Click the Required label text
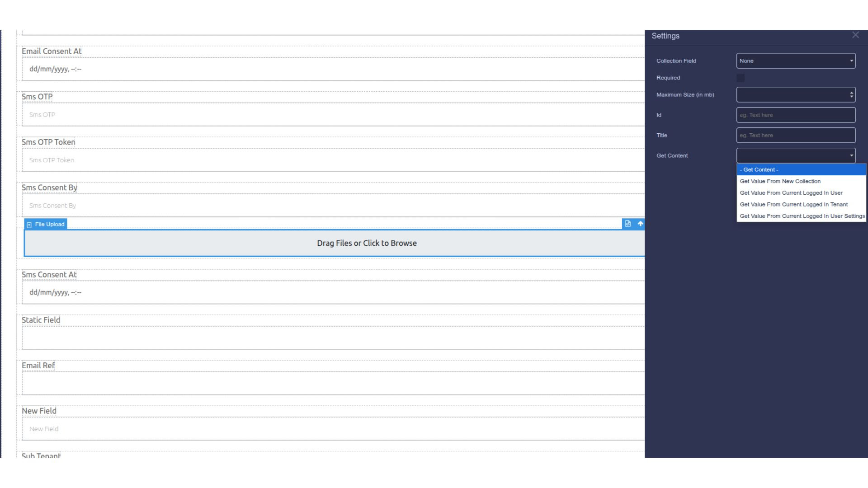 coord(668,78)
